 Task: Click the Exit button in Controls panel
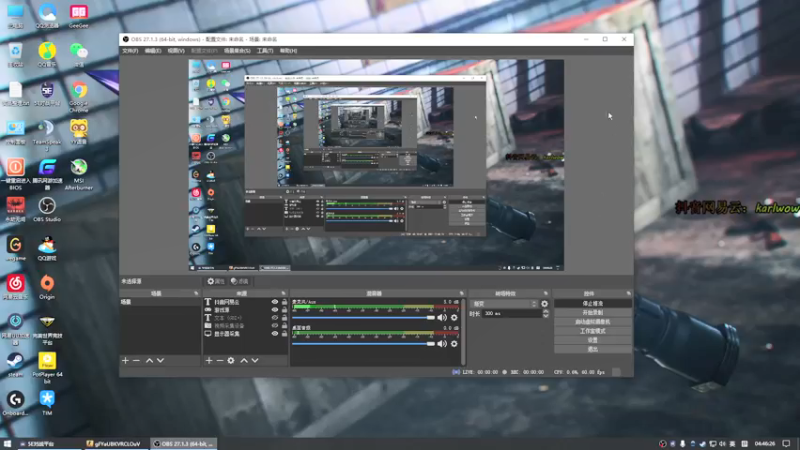tap(593, 349)
